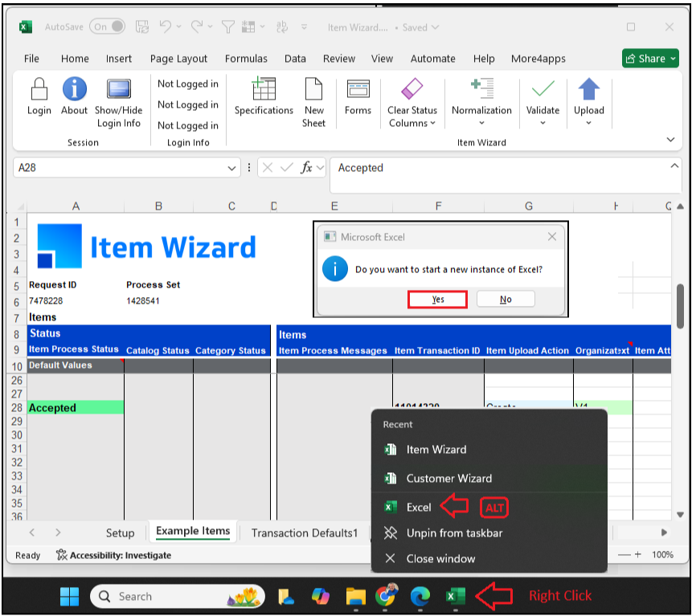Toggle the Ribbon Display Options chevron
This screenshot has height=616, width=692.
click(x=670, y=139)
